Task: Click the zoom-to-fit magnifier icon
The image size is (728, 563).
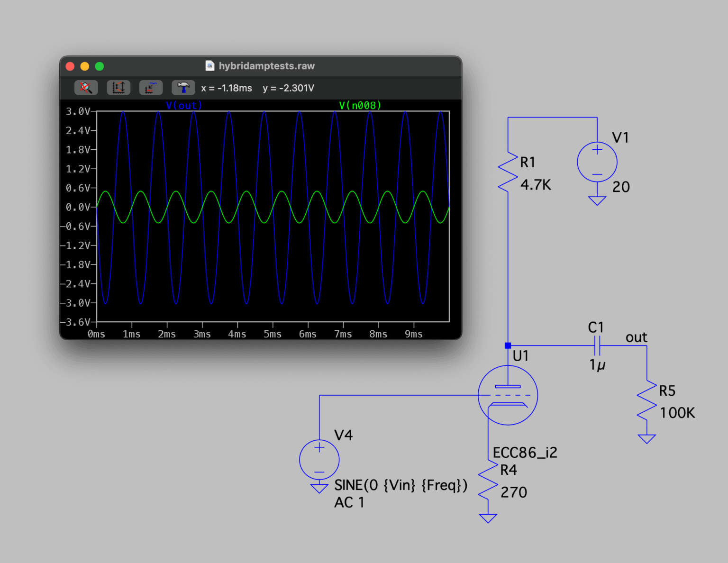Action: pos(86,88)
